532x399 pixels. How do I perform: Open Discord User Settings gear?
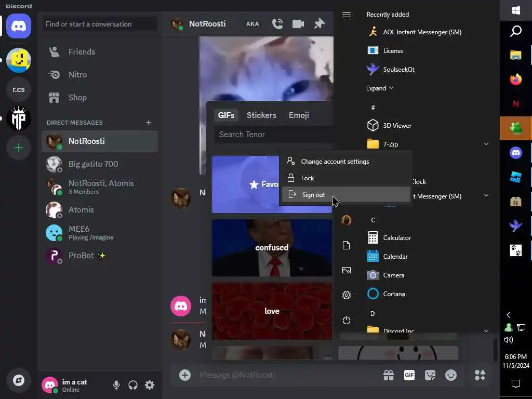pyautogui.click(x=150, y=385)
